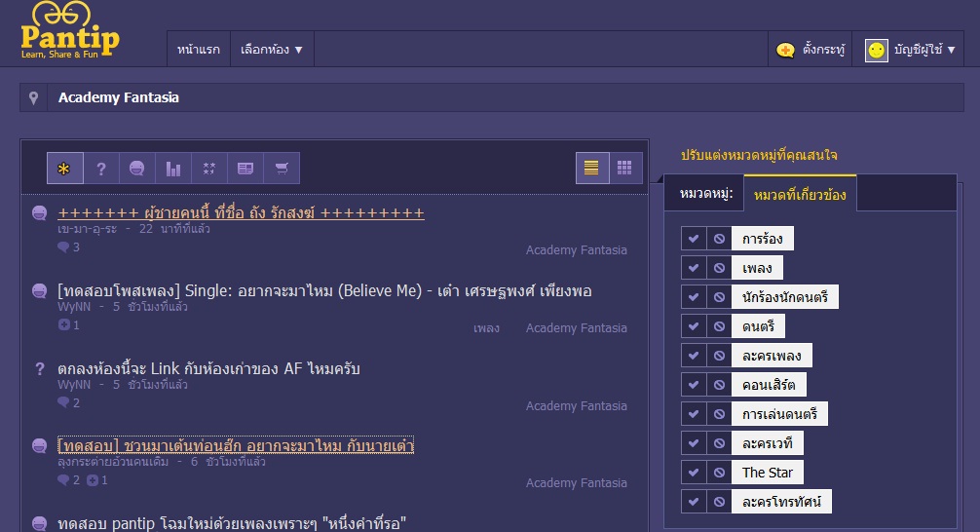Open topic ชวนมาเต้นท่อนฮุก อยากจะมาไหม
The image size is (980, 532).
[236, 445]
